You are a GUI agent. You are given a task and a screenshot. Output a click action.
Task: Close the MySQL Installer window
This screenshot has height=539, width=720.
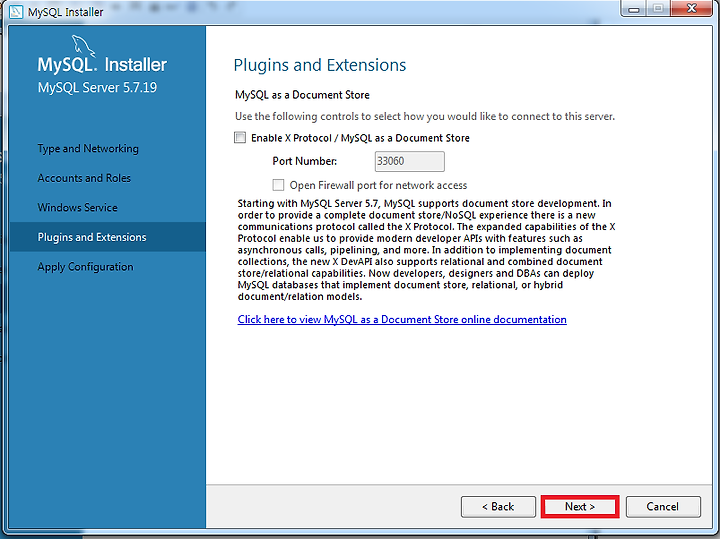(692, 9)
